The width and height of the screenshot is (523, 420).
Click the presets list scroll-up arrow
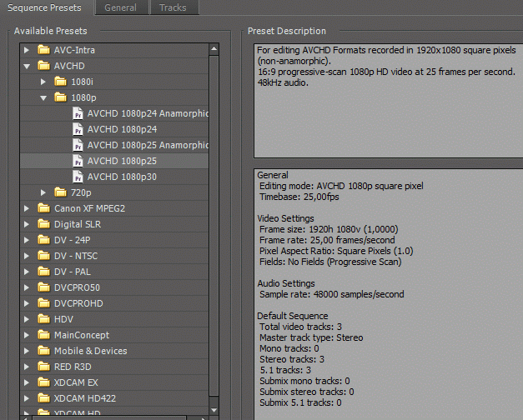point(214,49)
